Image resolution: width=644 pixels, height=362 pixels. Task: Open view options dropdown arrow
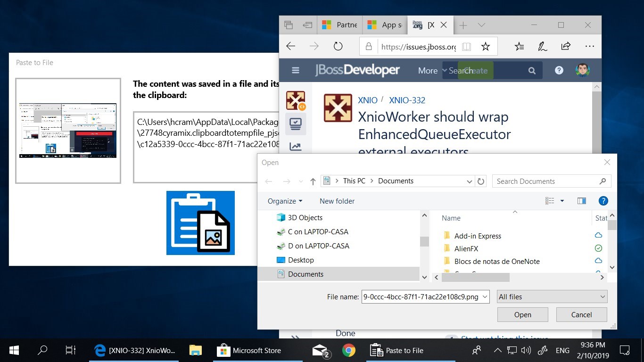click(562, 201)
